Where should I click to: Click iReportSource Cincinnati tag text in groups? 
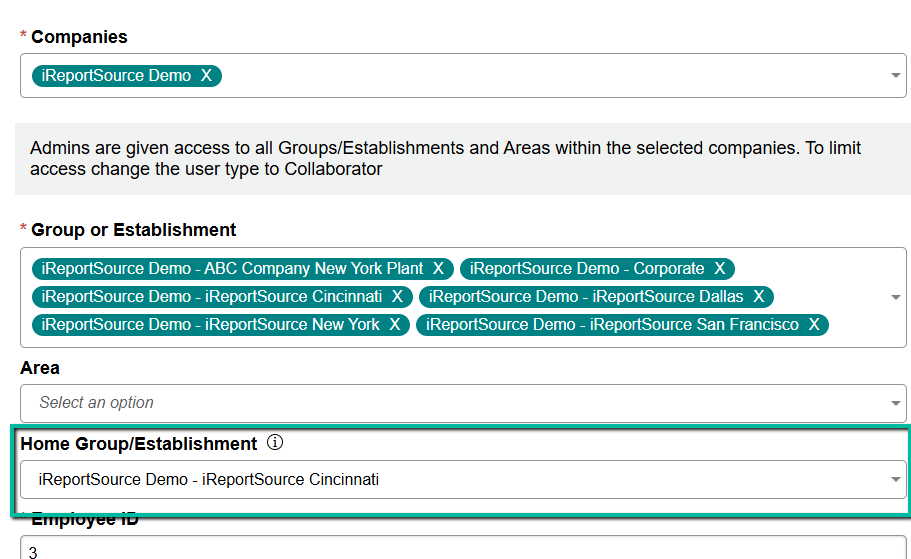pos(211,296)
